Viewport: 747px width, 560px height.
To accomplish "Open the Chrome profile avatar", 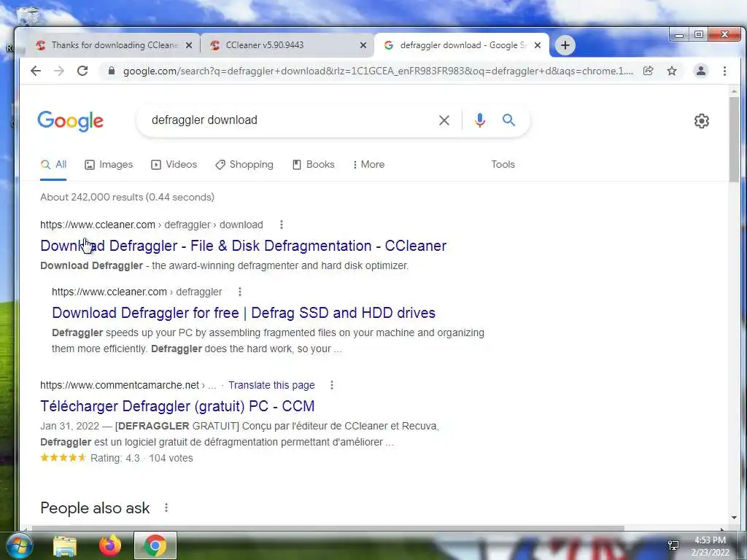I will point(701,71).
